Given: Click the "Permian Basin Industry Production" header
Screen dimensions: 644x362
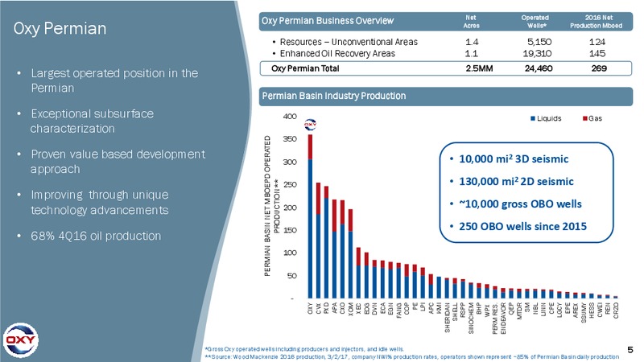Looking at the screenshot, I should (x=334, y=96).
